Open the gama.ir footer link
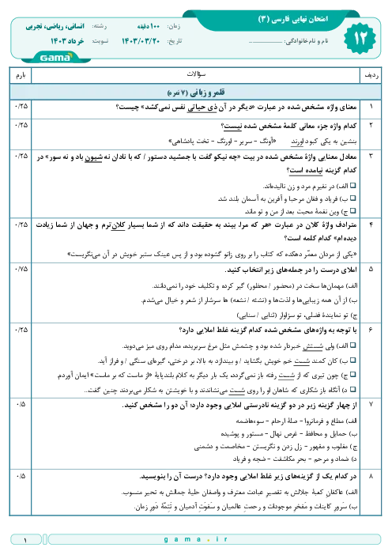392x555 pixels. point(196,539)
